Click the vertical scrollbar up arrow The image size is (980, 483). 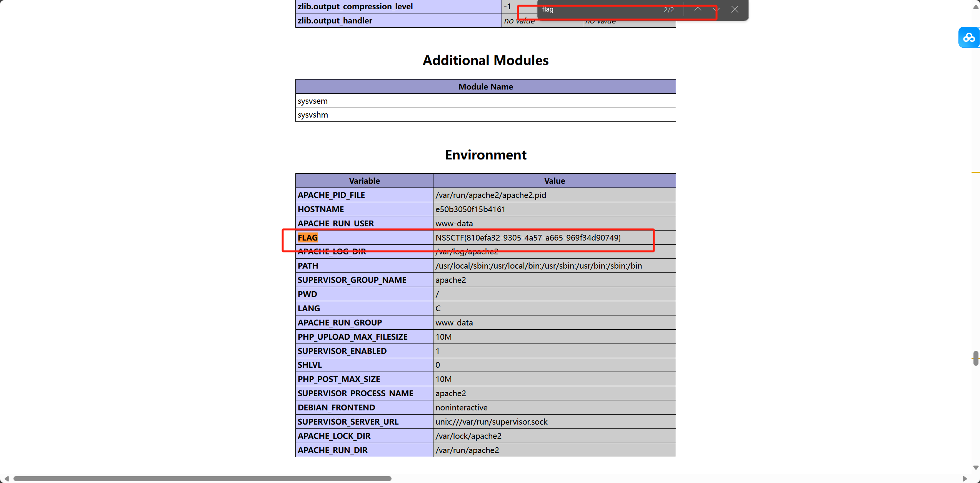click(x=976, y=7)
